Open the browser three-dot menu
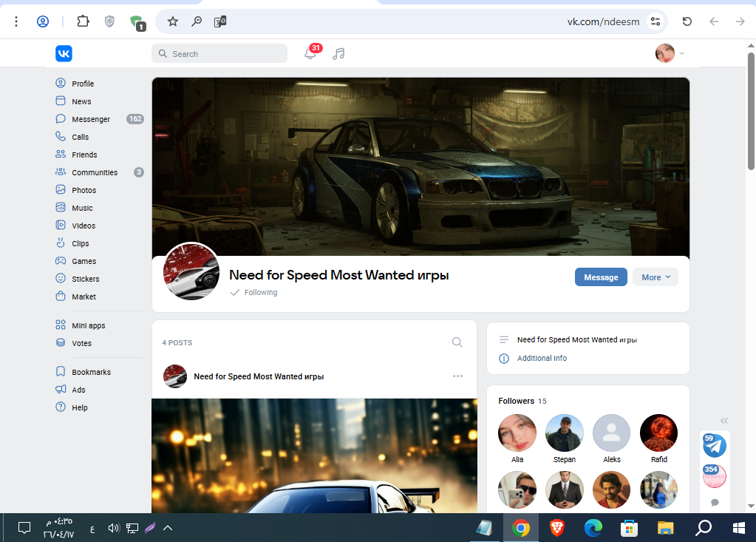 16,21
